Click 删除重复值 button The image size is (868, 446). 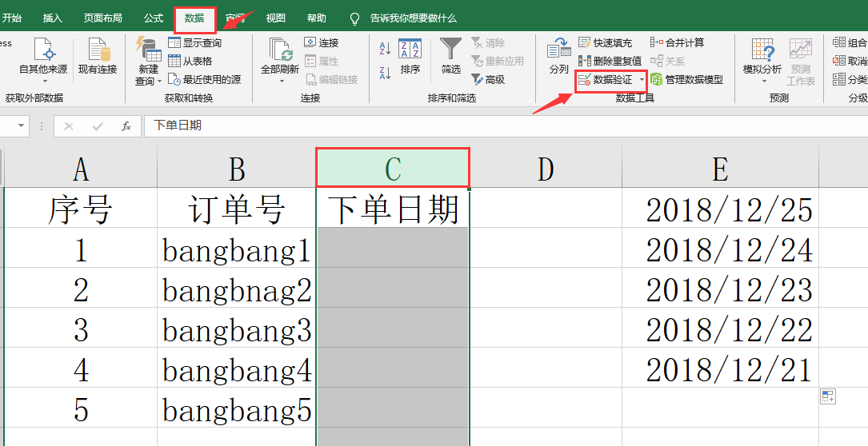[x=610, y=61]
